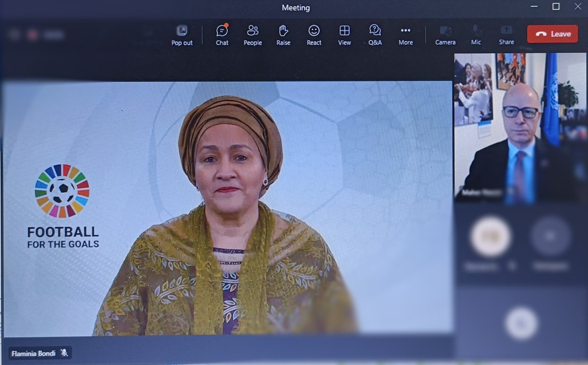The image size is (588, 365).
Task: Pop out the meeting window
Action: (182, 35)
